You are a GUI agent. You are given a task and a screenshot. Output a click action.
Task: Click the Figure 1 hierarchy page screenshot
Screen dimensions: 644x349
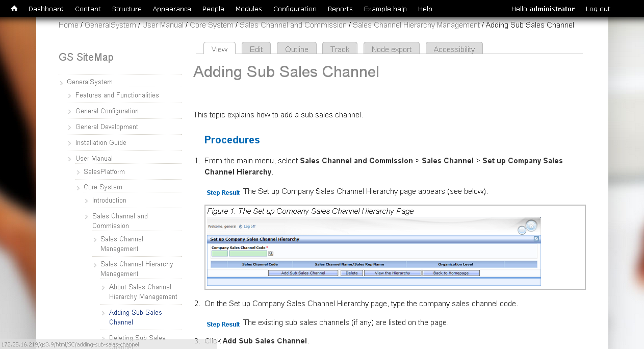(x=373, y=251)
